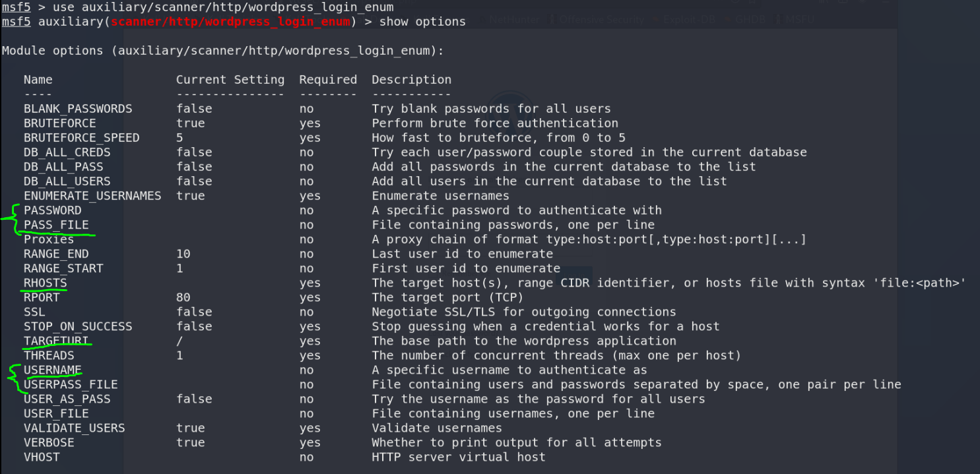Click the VHOST option name
Image resolution: width=980 pixels, height=474 pixels.
pyautogui.click(x=42, y=457)
